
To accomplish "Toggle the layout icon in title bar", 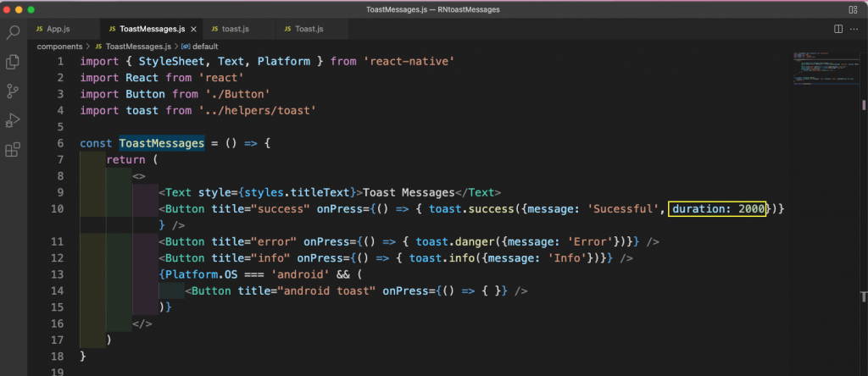I will coord(853,9).
